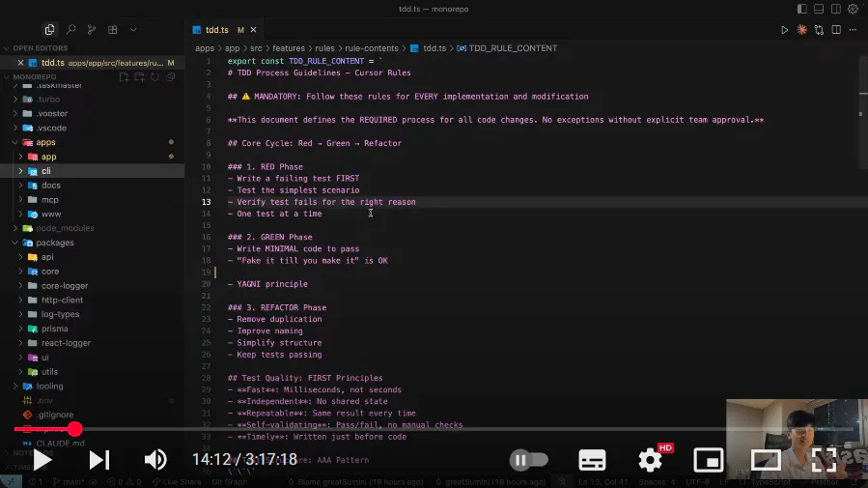Collapse the apps folder
Image resolution: width=868 pixels, height=488 pixels.
14,142
